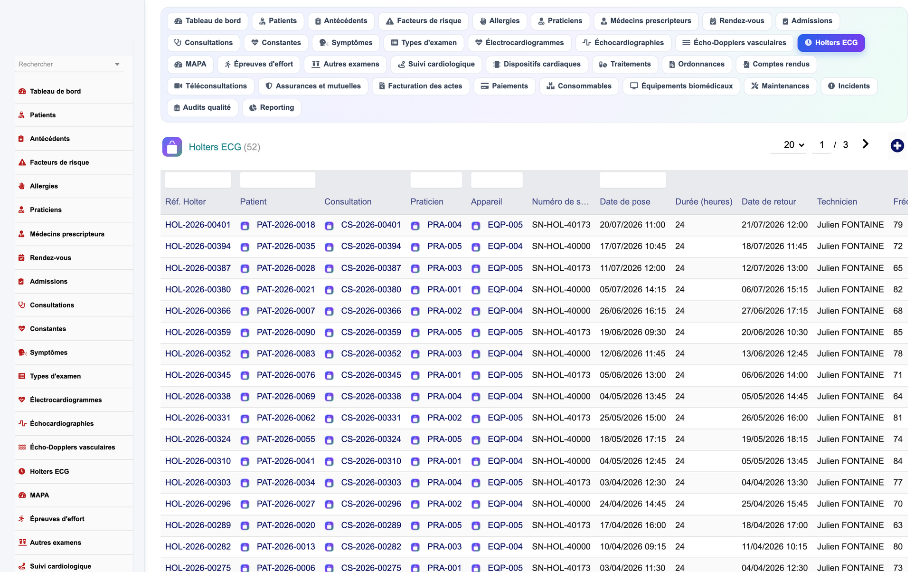Click the Admissions clipboard icon in sidebar
This screenshot has height=572, width=924.
[22, 281]
